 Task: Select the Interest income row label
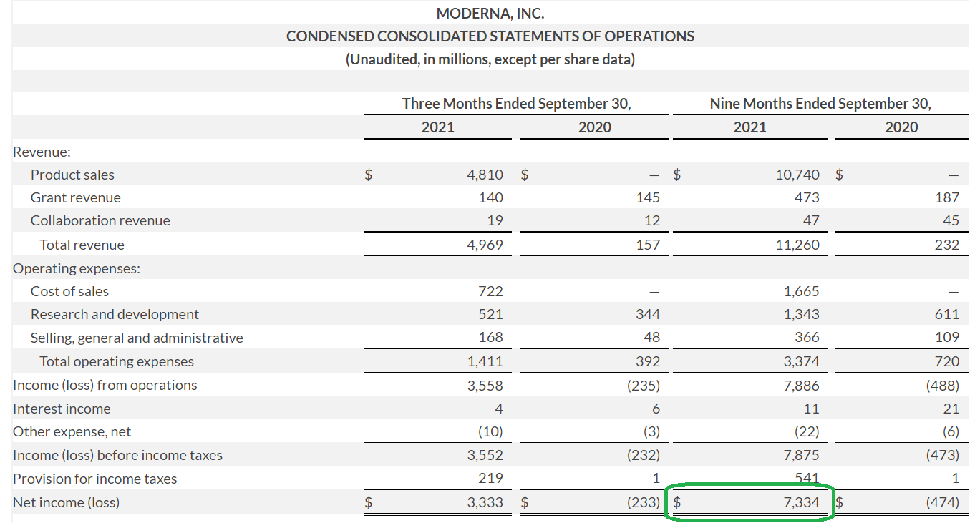coord(62,409)
